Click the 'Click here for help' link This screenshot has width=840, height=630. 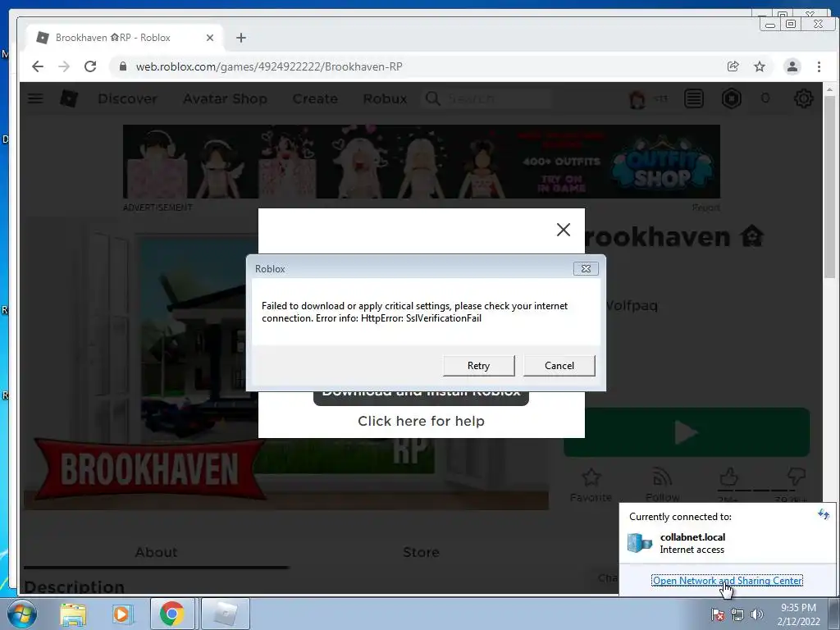(421, 421)
